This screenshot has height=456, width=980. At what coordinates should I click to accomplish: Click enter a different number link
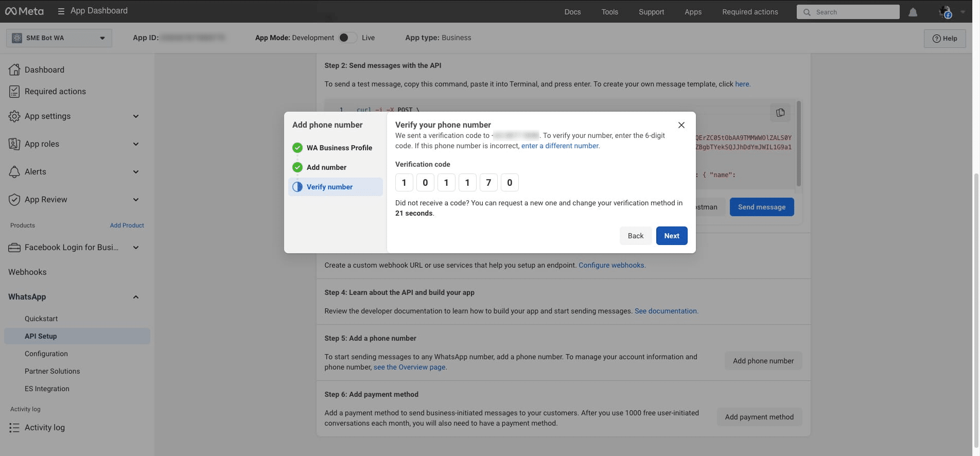coord(560,146)
